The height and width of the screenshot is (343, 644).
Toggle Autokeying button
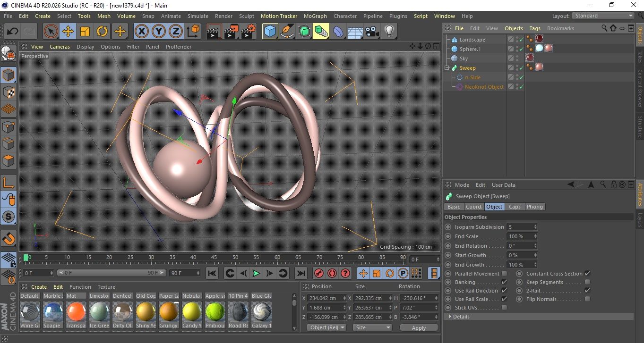332,273
